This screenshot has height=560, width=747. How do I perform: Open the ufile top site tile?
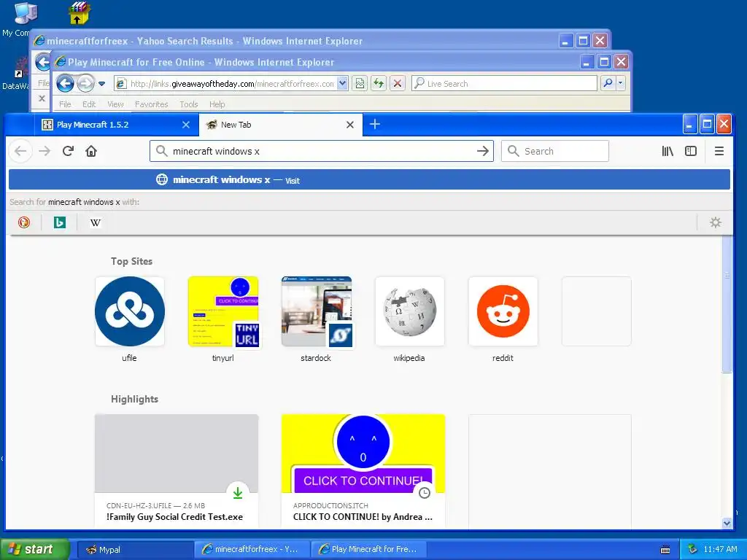click(x=130, y=311)
